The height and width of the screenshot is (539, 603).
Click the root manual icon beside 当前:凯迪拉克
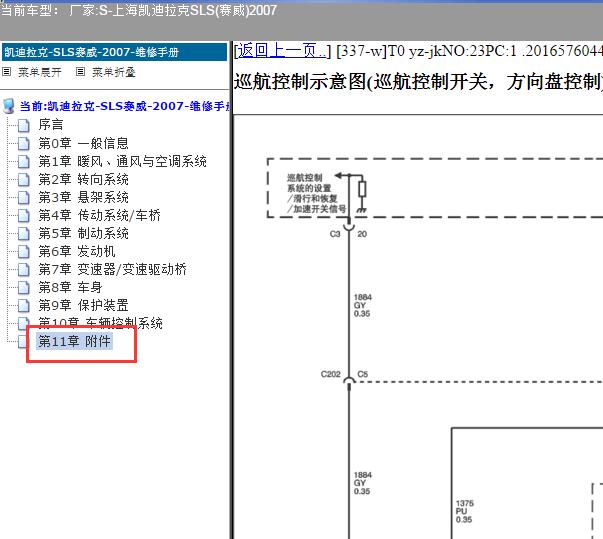point(9,106)
